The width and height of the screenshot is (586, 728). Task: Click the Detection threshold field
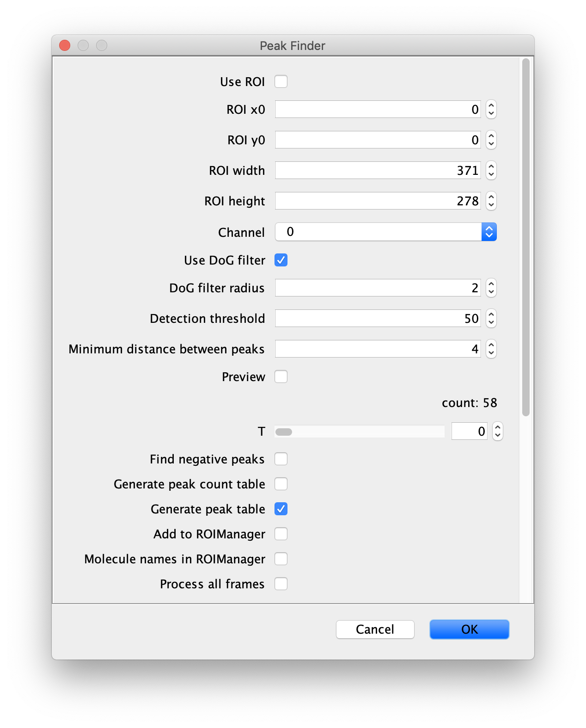pyautogui.click(x=378, y=318)
